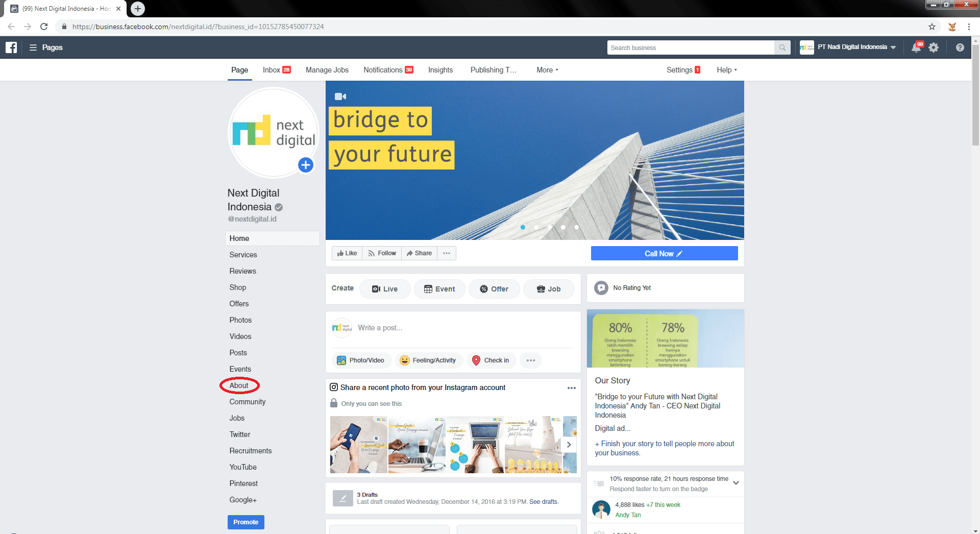Click the Follow button
The width and height of the screenshot is (980, 534).
(382, 253)
